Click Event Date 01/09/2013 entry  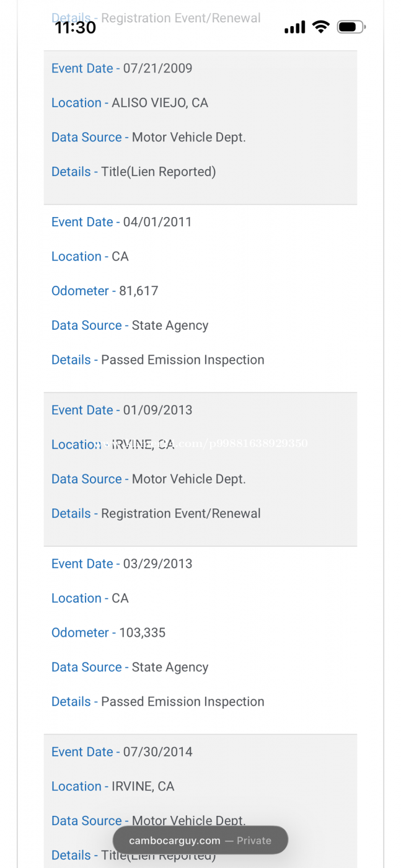tap(121, 410)
